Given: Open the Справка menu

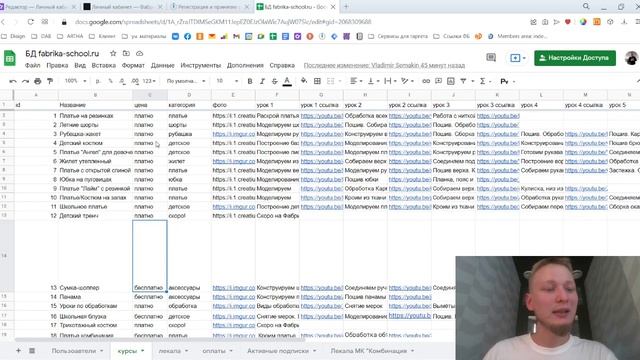Looking at the screenshot, I should pos(282,65).
